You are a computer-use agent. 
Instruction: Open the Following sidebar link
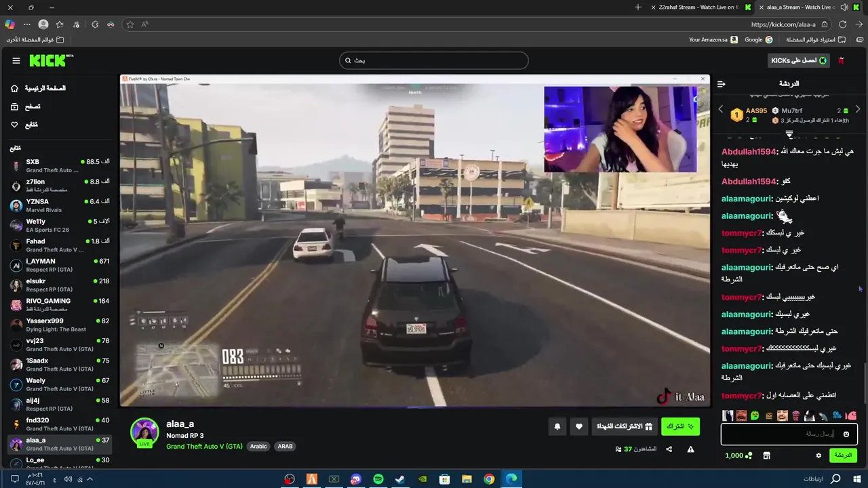(x=24, y=125)
